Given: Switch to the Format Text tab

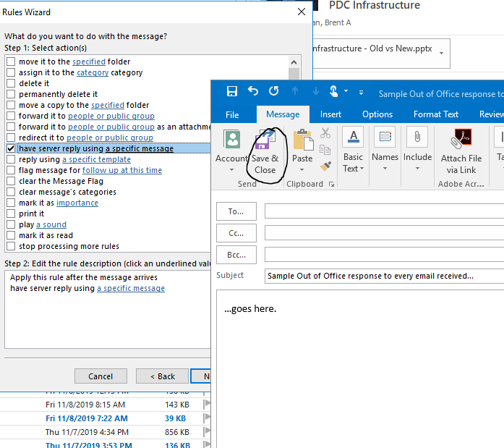Looking at the screenshot, I should coord(436,114).
